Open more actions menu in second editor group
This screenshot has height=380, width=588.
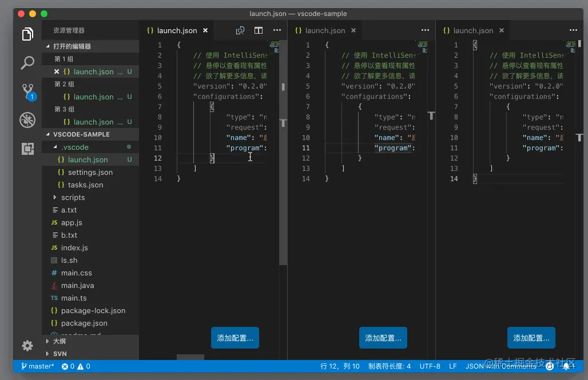[425, 30]
